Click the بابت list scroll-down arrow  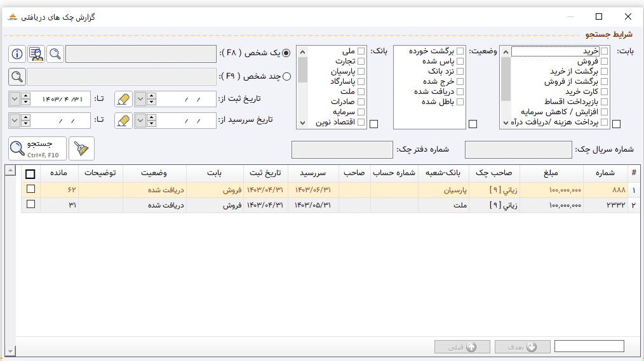[x=506, y=122]
